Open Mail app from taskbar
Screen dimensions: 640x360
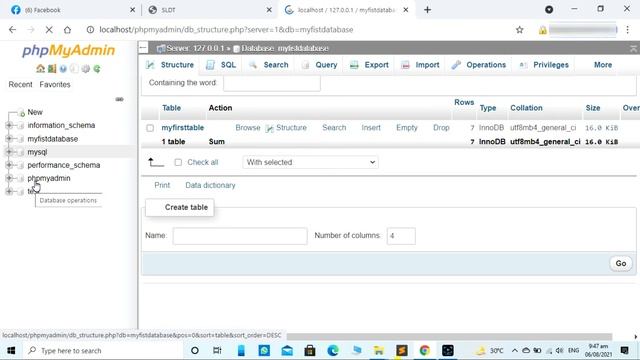point(287,350)
